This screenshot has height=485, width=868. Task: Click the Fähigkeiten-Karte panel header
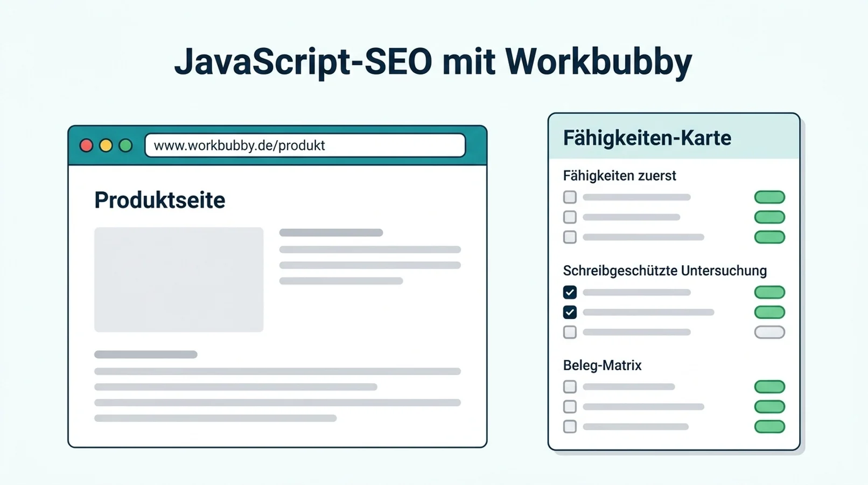pyautogui.click(x=674, y=137)
